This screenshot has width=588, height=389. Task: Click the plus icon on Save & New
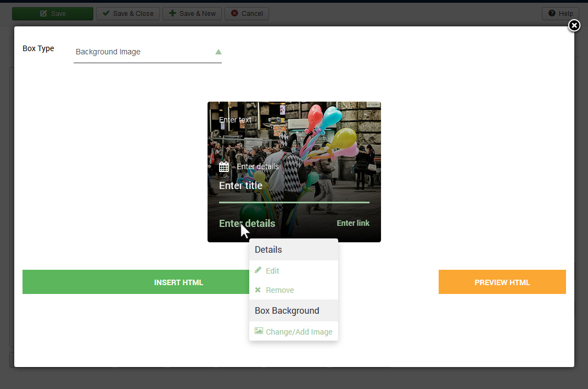172,14
